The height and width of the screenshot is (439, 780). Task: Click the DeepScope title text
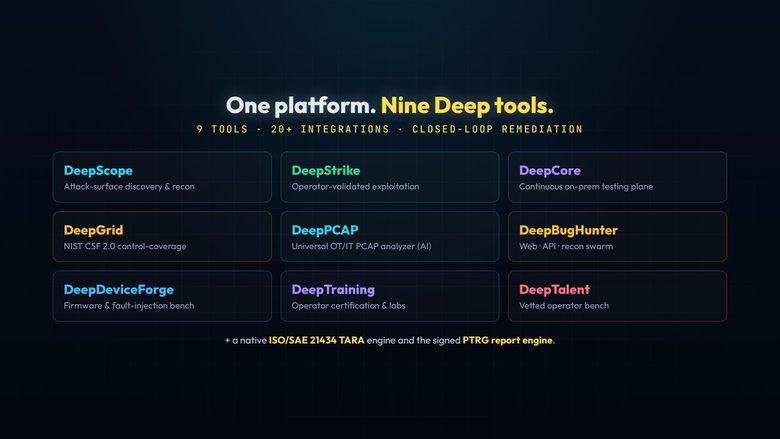point(98,171)
